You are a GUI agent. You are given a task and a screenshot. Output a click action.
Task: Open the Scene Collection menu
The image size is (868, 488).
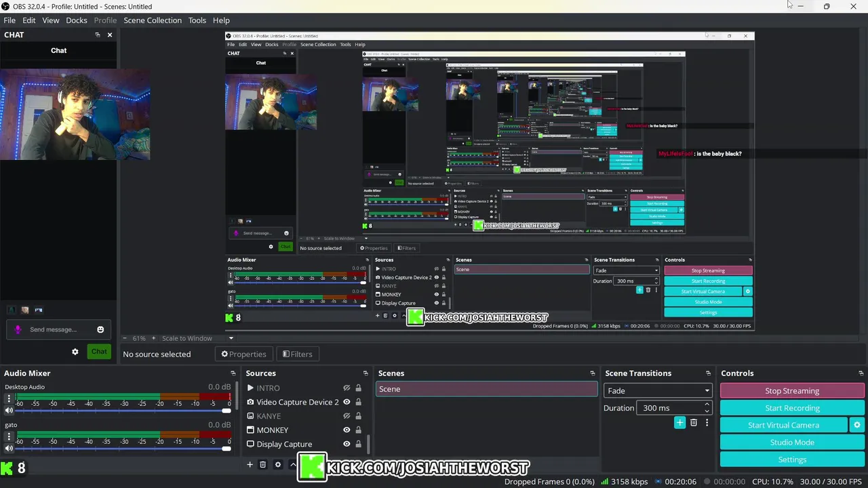tap(153, 20)
